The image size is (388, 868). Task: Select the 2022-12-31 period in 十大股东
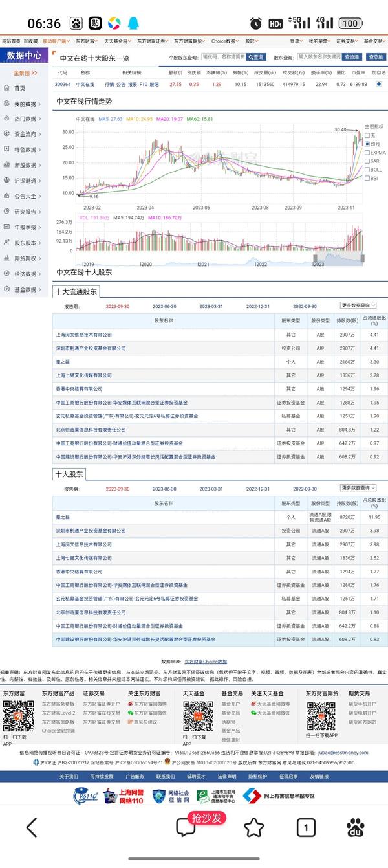258,489
